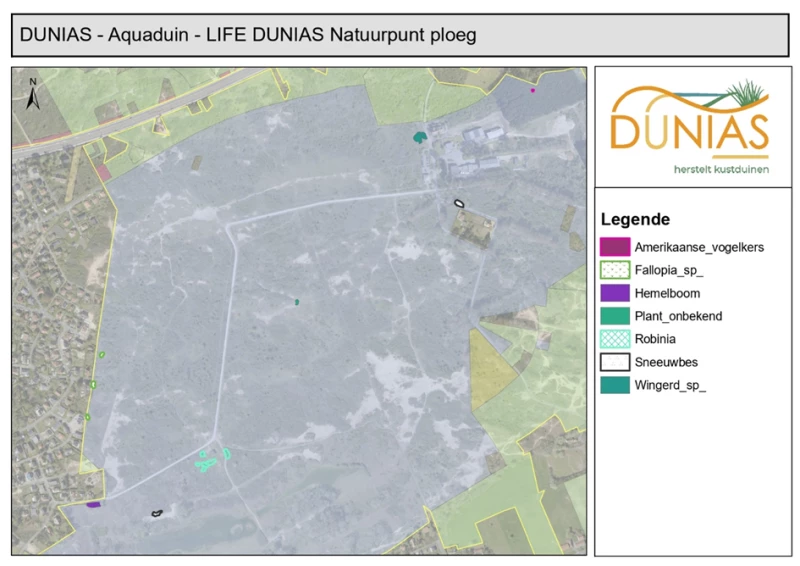Viewport: 800px width, 566px height.
Task: Click the Legende heading
Action: pos(635,219)
